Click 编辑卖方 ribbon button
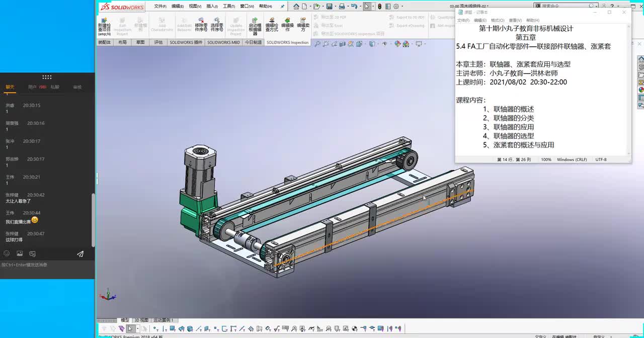The height and width of the screenshot is (338, 644). coord(303,24)
